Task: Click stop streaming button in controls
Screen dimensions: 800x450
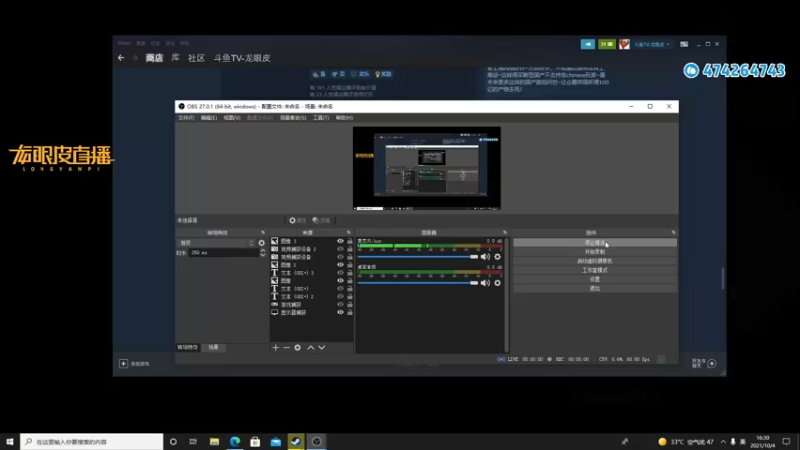Action: [x=595, y=243]
